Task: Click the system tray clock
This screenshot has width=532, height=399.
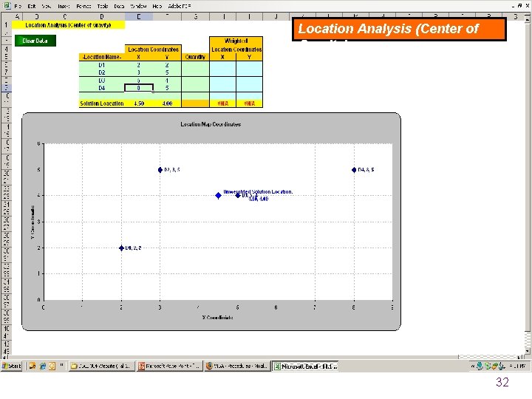Action: [518, 366]
